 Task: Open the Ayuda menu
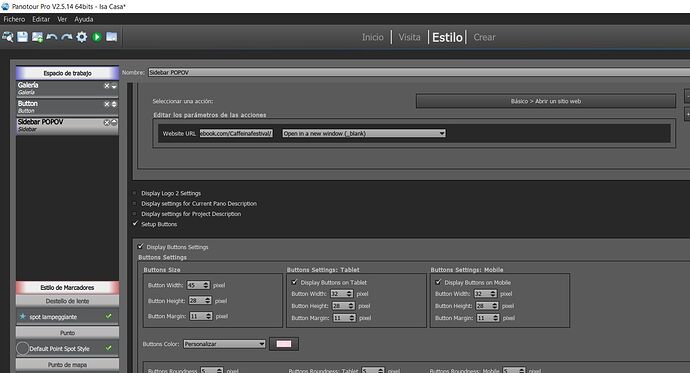click(x=84, y=19)
